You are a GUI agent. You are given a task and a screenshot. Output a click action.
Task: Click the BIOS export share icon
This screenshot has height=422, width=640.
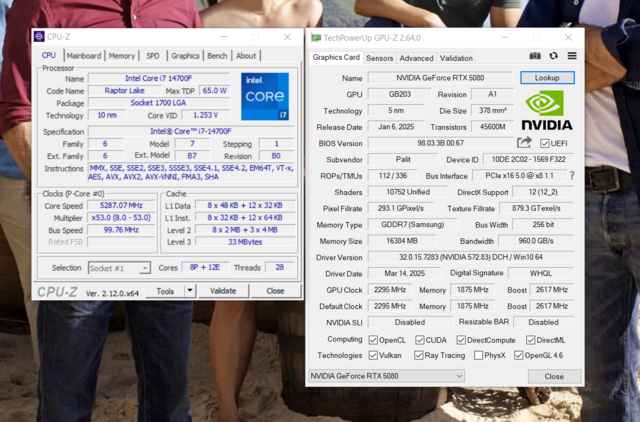[x=524, y=143]
